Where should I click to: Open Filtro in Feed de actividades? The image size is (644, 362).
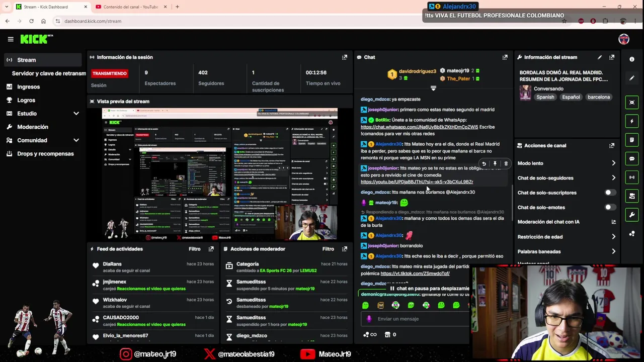195,249
